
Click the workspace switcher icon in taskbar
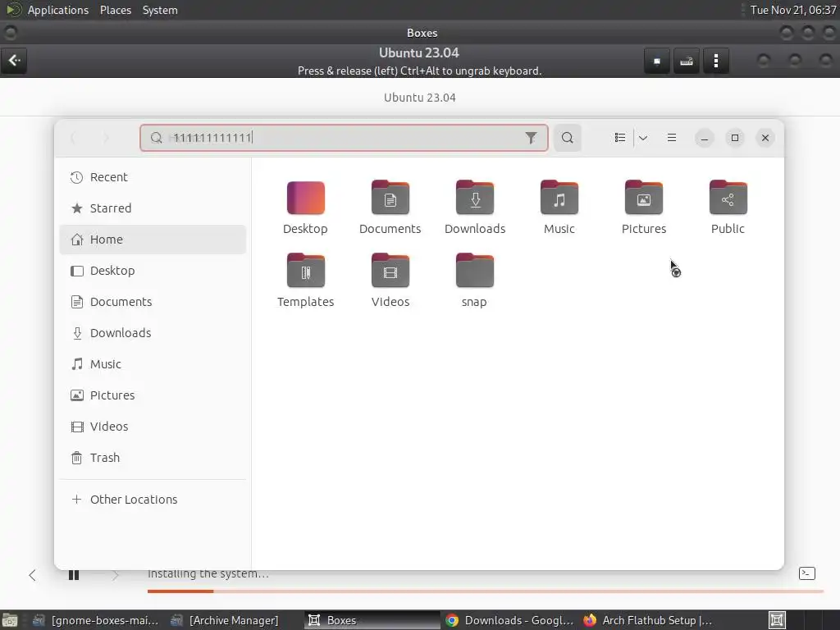777,620
